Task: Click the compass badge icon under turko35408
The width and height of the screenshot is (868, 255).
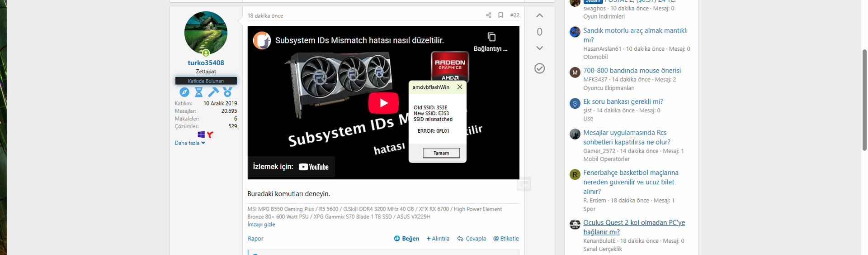Action: [184, 92]
